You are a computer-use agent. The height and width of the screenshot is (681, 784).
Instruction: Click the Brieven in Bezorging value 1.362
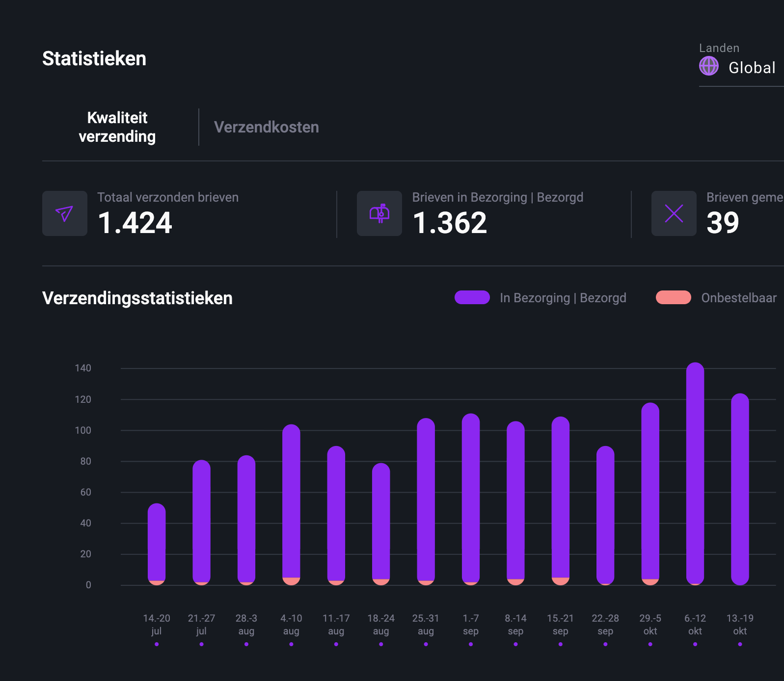(x=450, y=223)
